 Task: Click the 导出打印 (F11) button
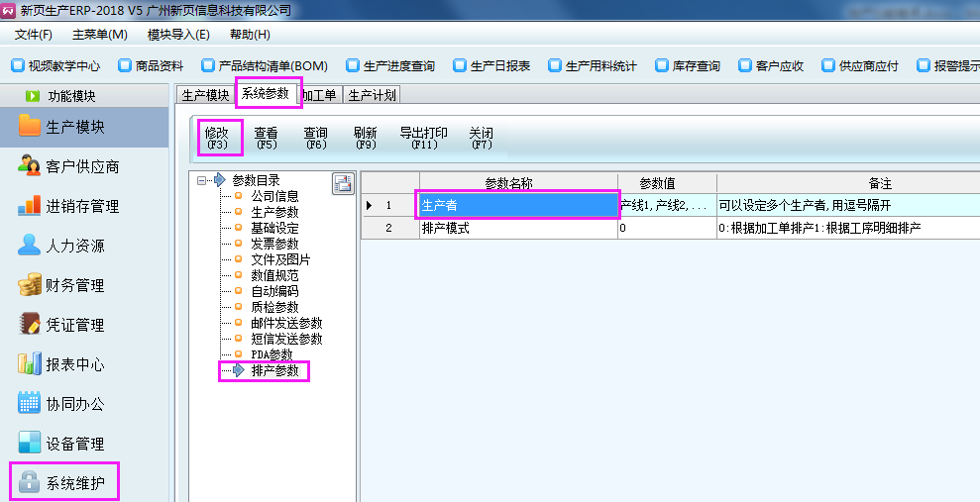pyautogui.click(x=423, y=138)
